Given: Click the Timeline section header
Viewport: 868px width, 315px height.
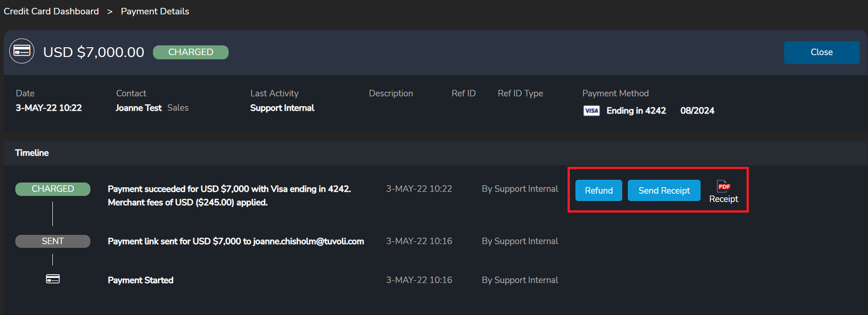Looking at the screenshot, I should tap(32, 153).
